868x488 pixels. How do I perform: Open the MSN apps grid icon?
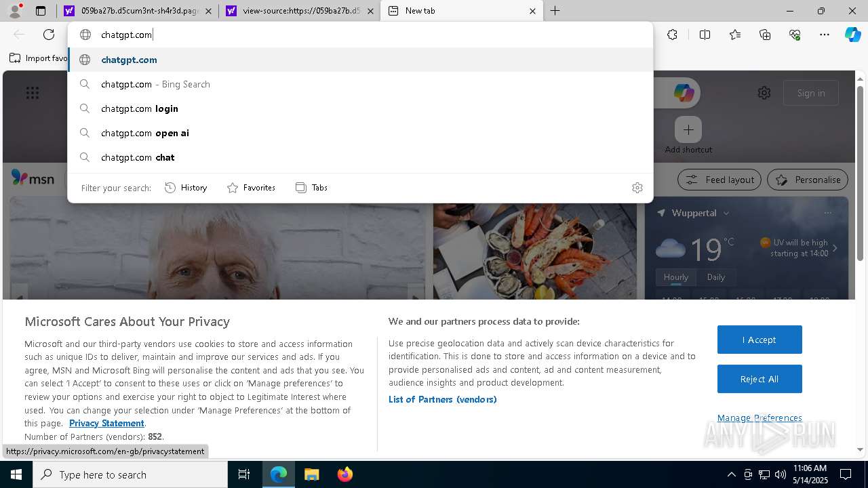(33, 94)
